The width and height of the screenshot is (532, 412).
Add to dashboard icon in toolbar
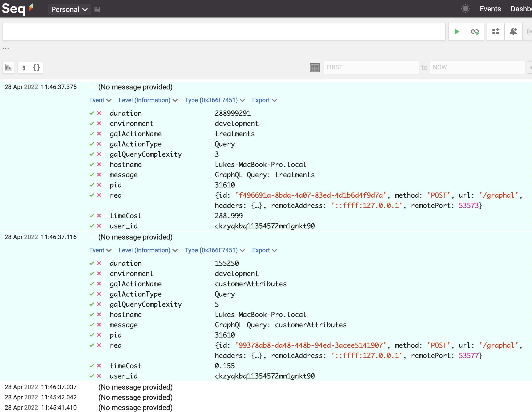pyautogui.click(x=495, y=32)
